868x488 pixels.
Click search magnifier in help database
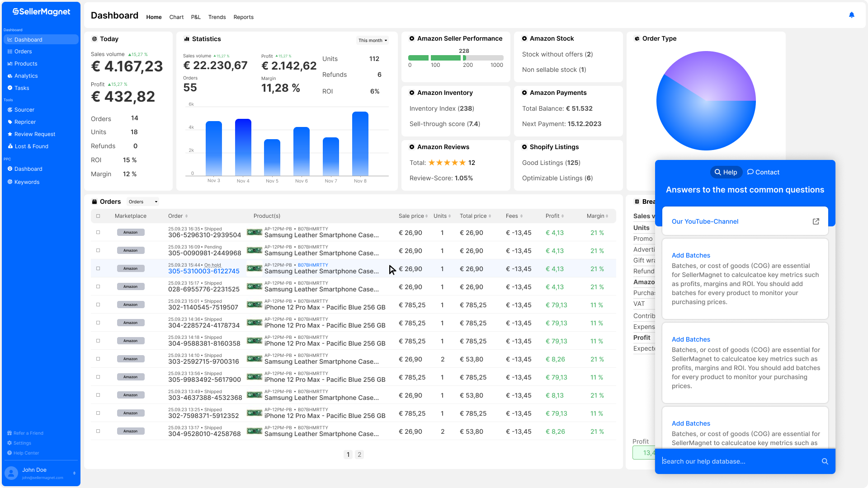click(825, 461)
